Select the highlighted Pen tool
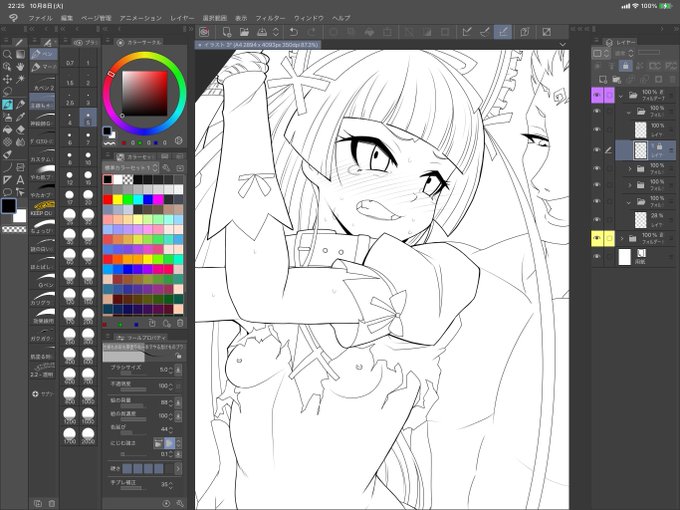 coord(7,105)
